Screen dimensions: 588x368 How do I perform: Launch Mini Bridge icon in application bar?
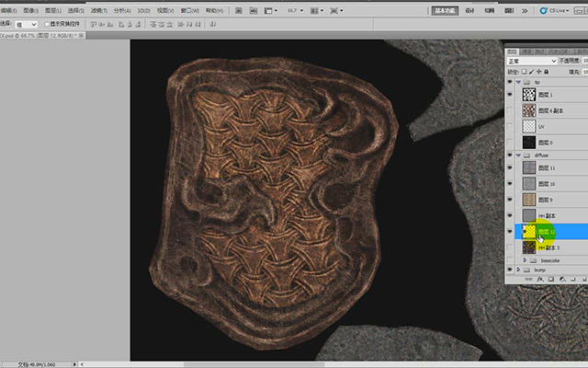[x=254, y=10]
